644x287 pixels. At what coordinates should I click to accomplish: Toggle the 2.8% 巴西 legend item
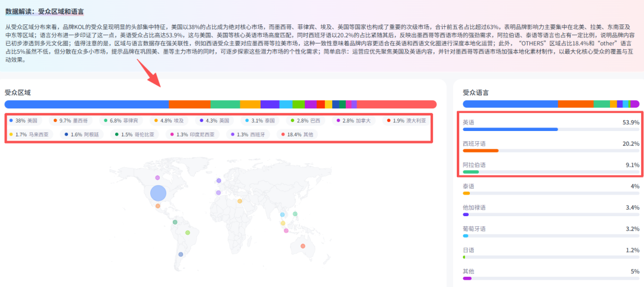click(305, 121)
